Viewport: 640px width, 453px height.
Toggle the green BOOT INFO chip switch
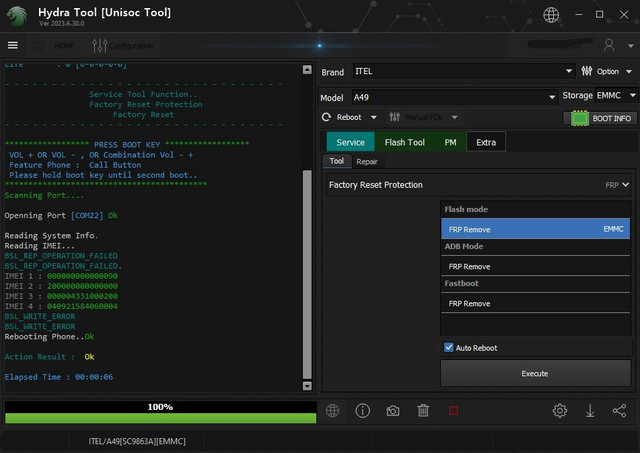580,118
